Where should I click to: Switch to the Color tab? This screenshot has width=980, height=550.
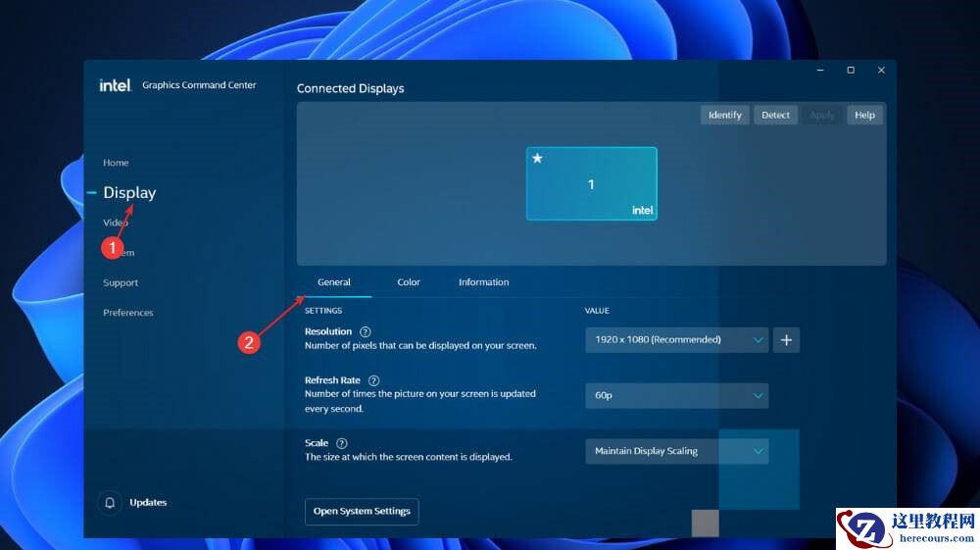[x=409, y=282]
